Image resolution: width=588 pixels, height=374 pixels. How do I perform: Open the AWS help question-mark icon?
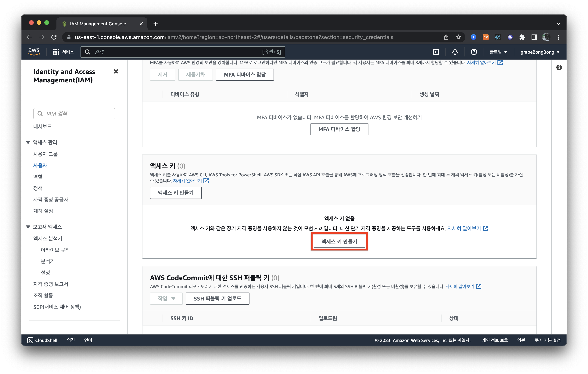pyautogui.click(x=474, y=52)
